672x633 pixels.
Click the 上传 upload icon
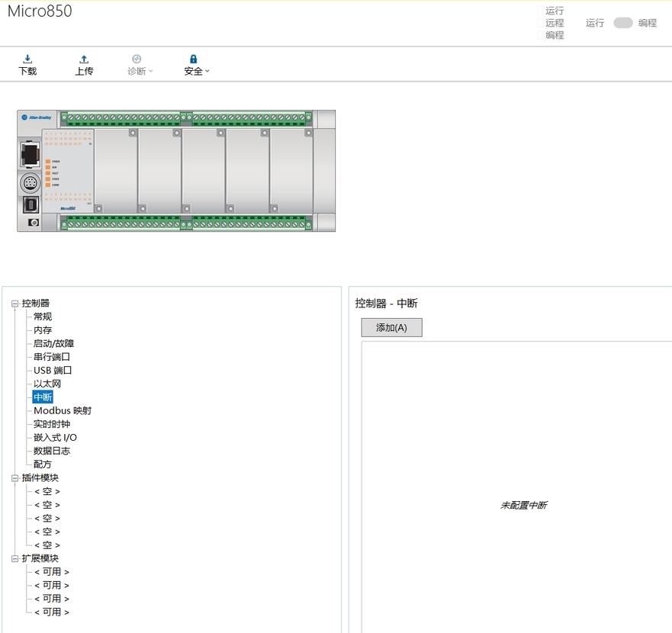[84, 59]
